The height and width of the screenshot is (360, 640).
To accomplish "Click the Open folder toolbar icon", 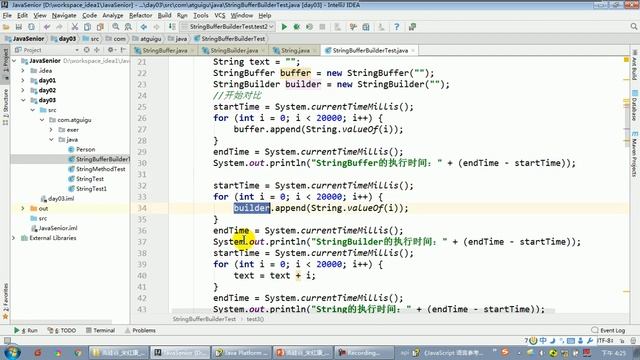I will 6,27.
